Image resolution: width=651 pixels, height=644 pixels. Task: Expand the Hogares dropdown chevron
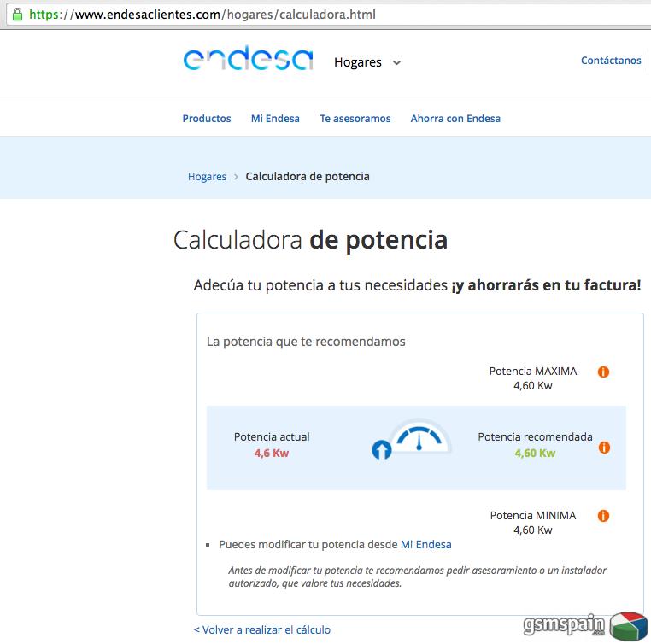pos(397,62)
